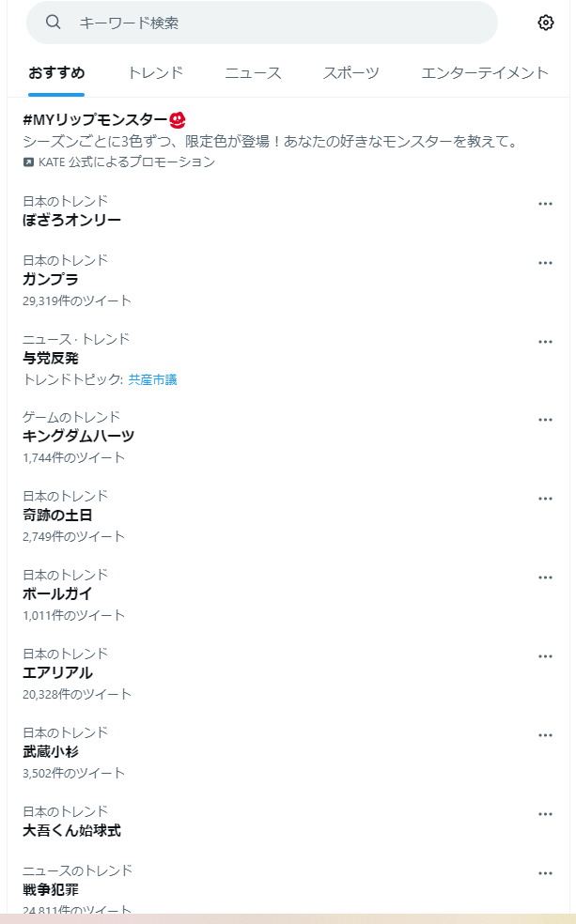Expand options menu for エアリアル trend
The height and width of the screenshot is (924, 576).
[545, 656]
